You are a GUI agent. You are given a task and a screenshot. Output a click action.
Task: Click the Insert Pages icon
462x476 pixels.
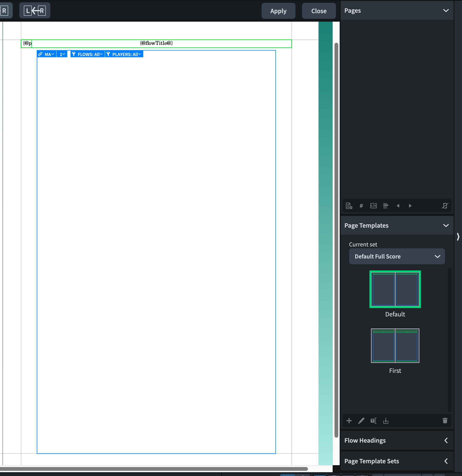[349, 206]
